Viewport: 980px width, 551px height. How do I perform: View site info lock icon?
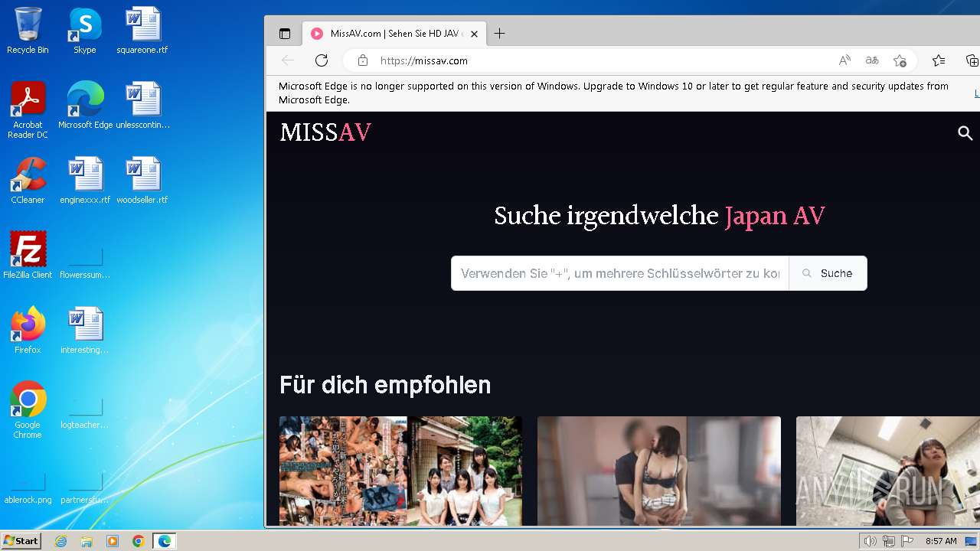click(x=363, y=60)
